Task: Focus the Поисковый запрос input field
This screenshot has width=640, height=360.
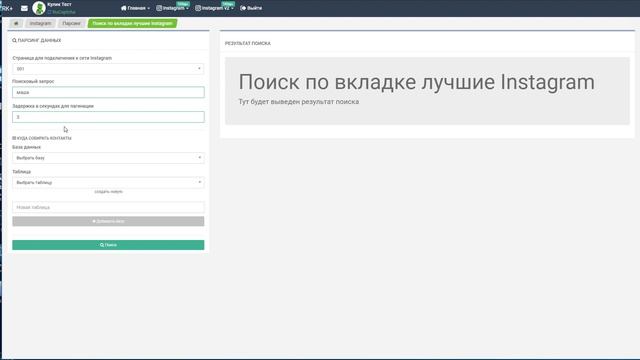Action: click(x=108, y=92)
